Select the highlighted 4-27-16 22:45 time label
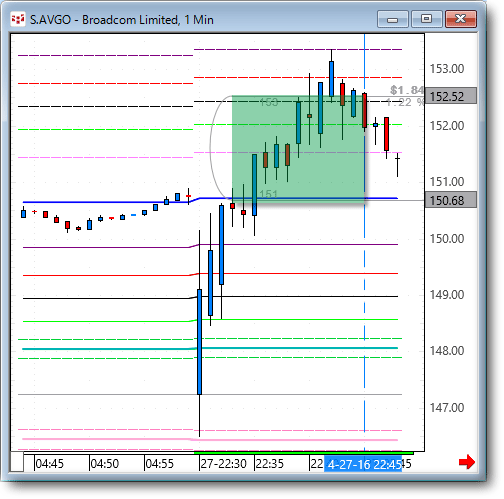The image size is (504, 499). pyautogui.click(x=363, y=464)
